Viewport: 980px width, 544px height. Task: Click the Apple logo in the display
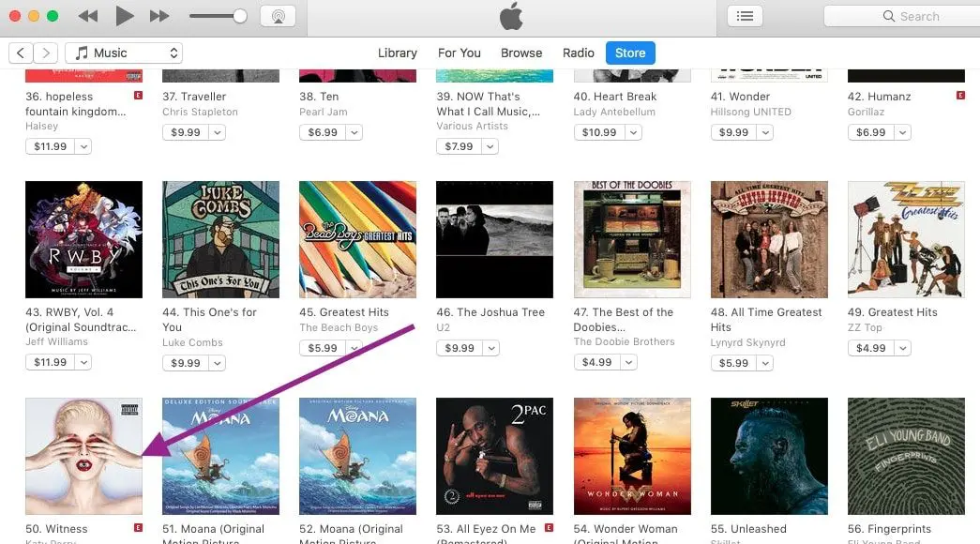(510, 16)
